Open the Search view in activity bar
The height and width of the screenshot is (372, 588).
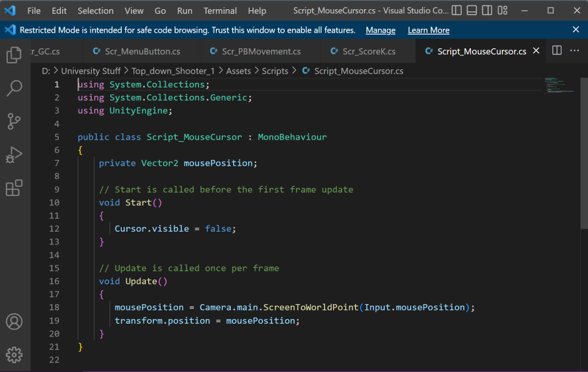(x=14, y=88)
